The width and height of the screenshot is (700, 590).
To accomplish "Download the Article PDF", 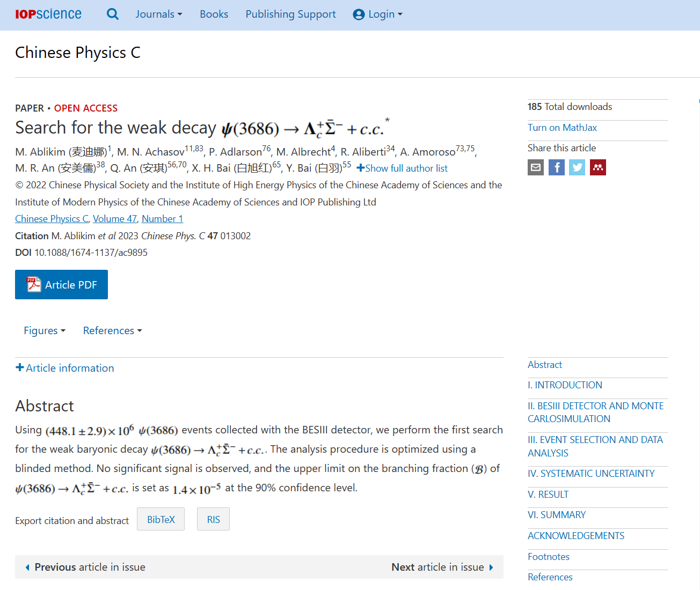I will point(61,285).
